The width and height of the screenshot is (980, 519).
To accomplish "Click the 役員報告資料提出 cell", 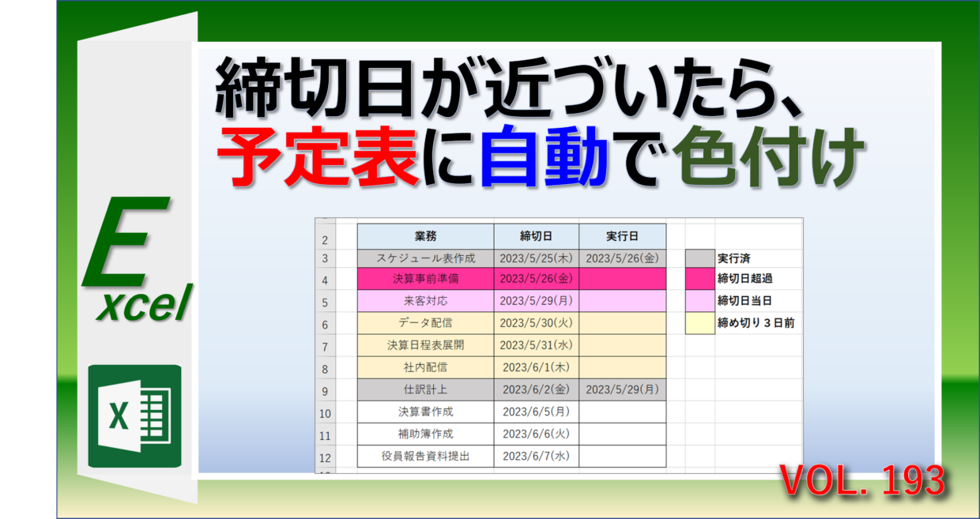I will click(x=425, y=456).
